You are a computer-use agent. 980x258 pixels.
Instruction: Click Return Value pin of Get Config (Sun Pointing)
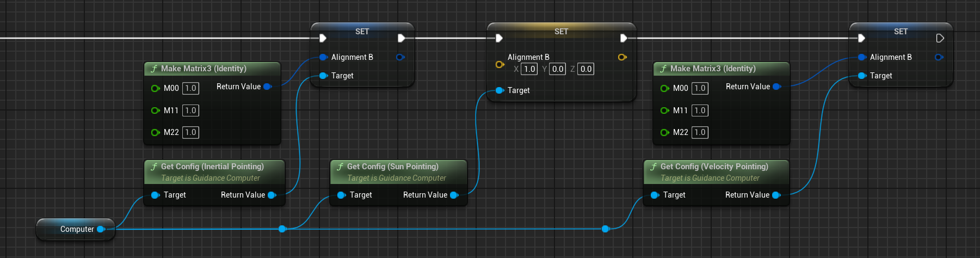454,195
